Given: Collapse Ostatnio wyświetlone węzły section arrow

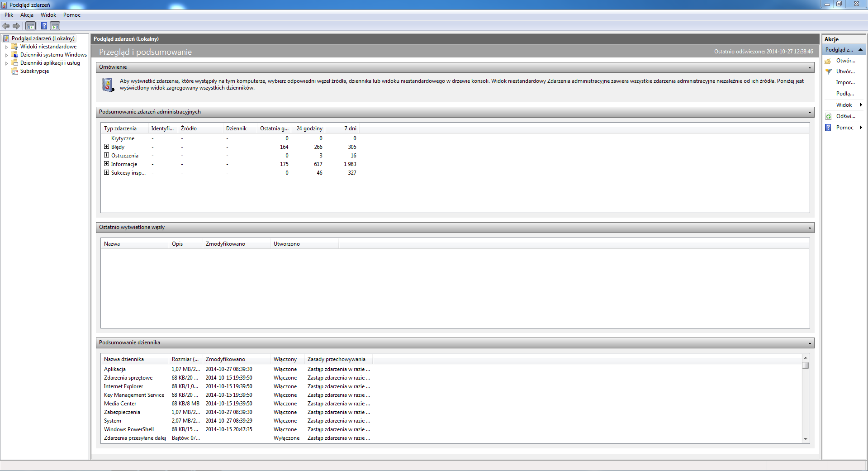Looking at the screenshot, I should click(810, 228).
